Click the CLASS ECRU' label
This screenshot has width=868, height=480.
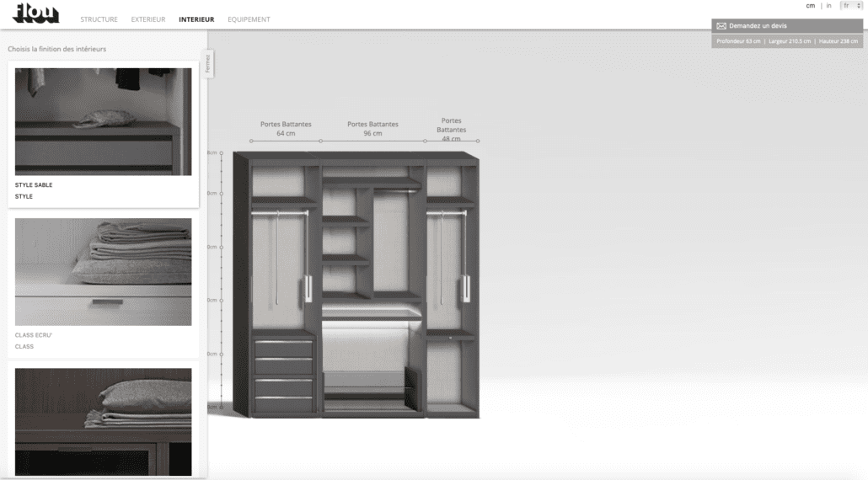pyautogui.click(x=34, y=335)
